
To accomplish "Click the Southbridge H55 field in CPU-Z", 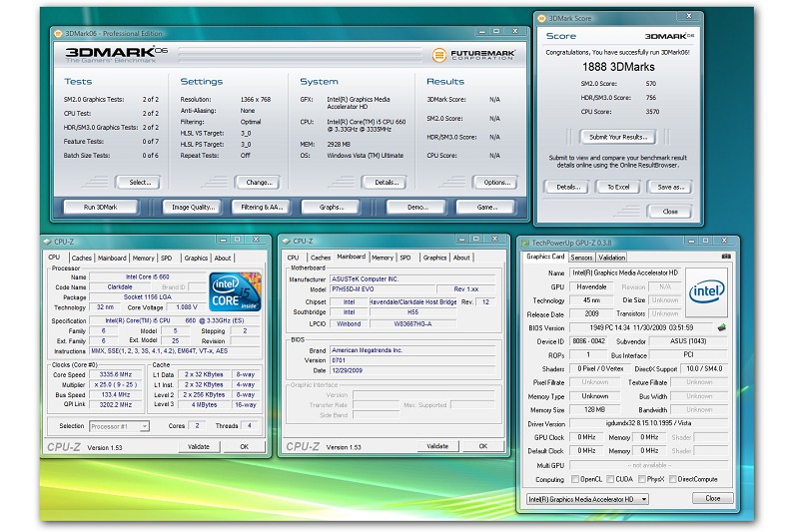I will (412, 312).
